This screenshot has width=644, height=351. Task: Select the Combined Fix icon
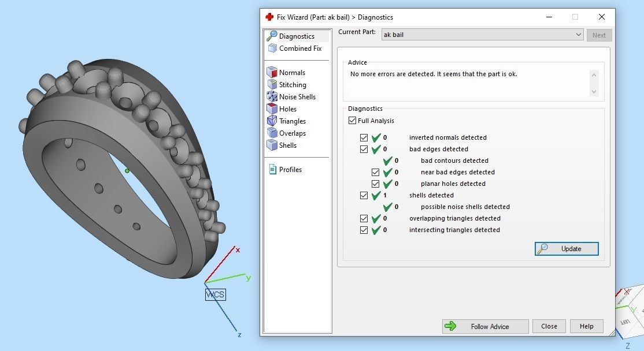272,48
